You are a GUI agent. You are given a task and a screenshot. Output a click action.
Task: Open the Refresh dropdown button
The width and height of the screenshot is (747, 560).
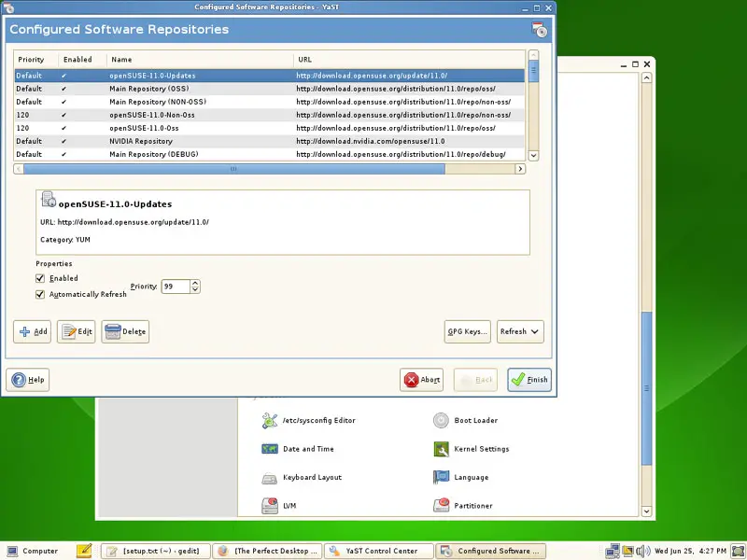click(520, 332)
